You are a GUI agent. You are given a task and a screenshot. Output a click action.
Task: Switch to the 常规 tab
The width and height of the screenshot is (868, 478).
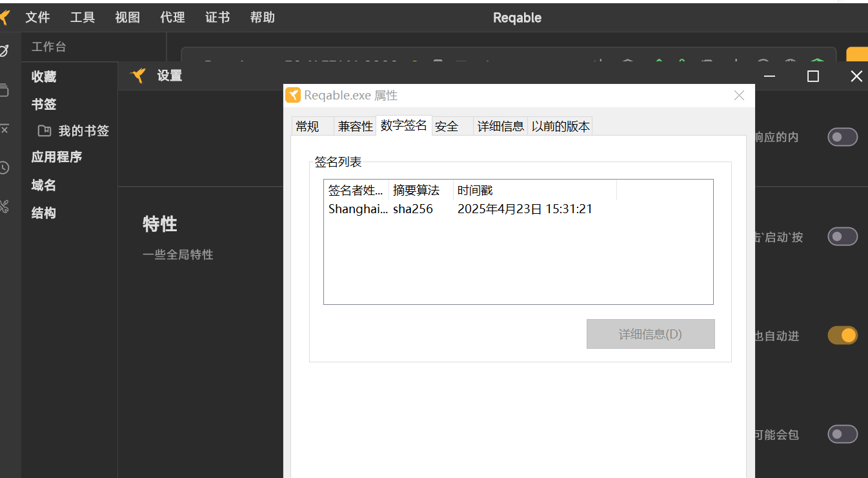pos(313,127)
